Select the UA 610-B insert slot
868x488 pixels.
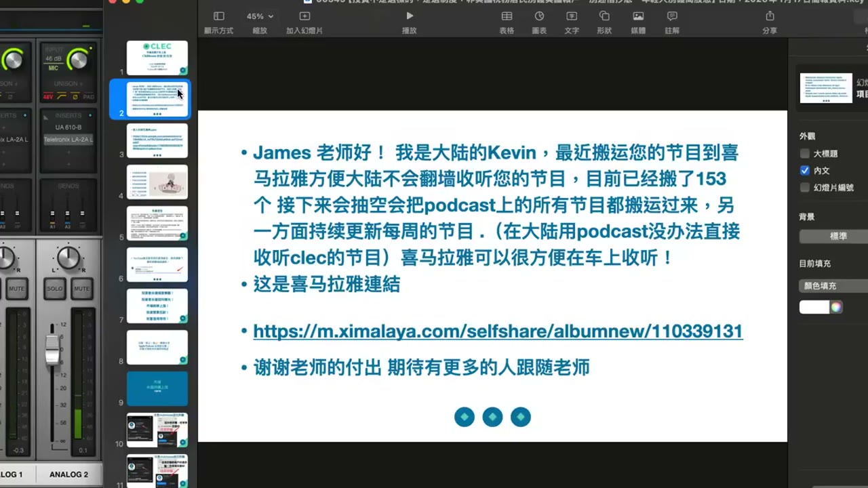68,127
